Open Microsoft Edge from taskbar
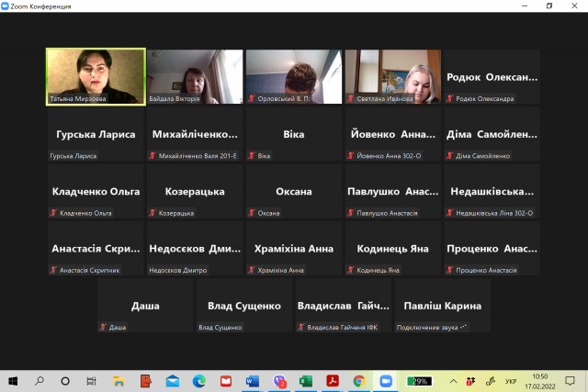588x392 pixels. point(199,382)
